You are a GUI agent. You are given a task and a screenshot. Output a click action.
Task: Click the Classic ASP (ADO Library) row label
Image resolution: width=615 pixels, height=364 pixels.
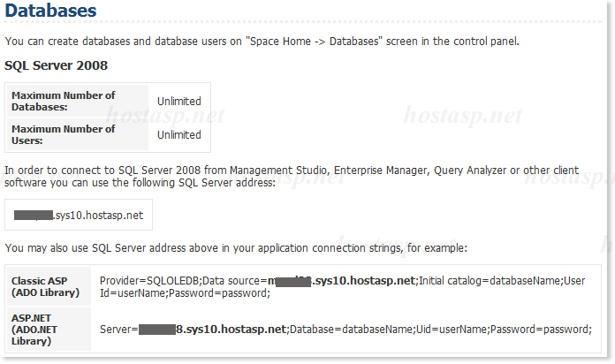pos(45,286)
